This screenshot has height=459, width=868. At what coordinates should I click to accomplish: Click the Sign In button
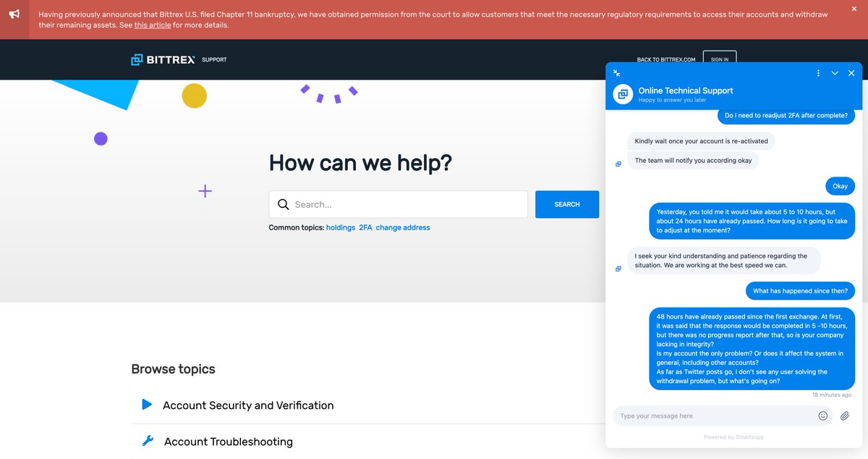720,59
